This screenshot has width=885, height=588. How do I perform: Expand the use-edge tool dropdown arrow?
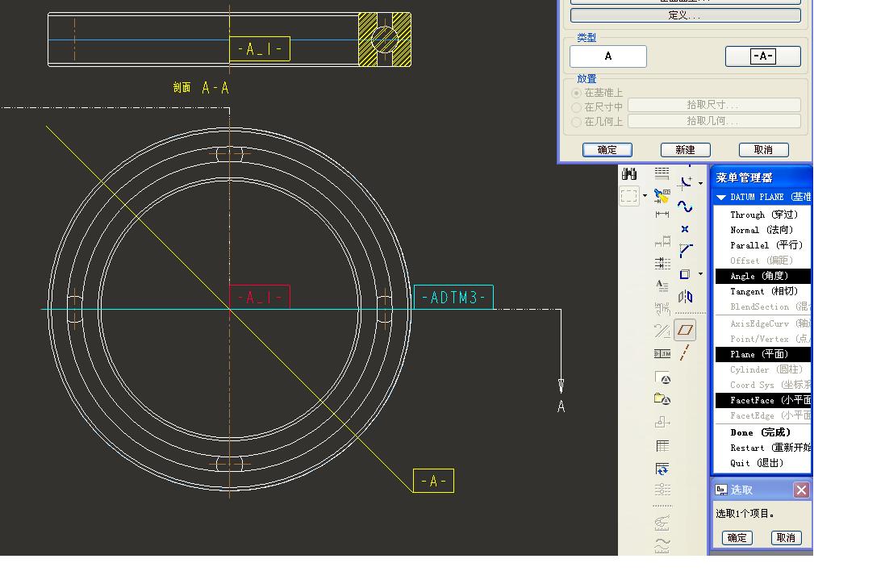click(700, 273)
